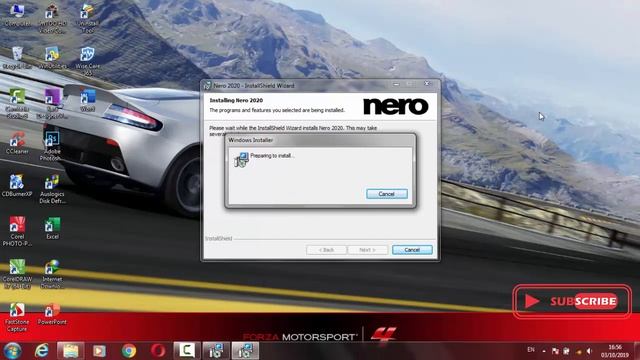This screenshot has height=360, width=640.
Task: Open the PowerPoint desktop shortcut
Action: [x=52, y=313]
